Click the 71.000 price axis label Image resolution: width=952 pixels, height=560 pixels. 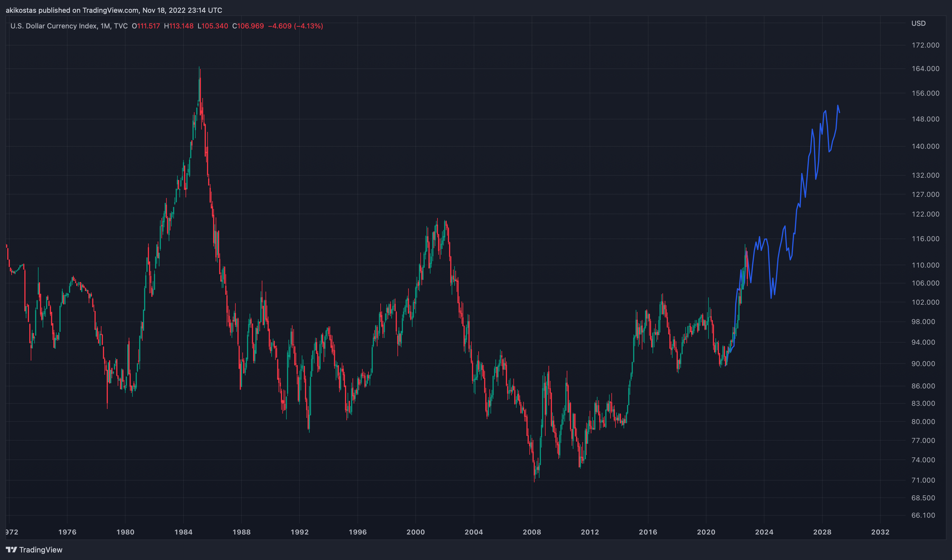[923, 480]
